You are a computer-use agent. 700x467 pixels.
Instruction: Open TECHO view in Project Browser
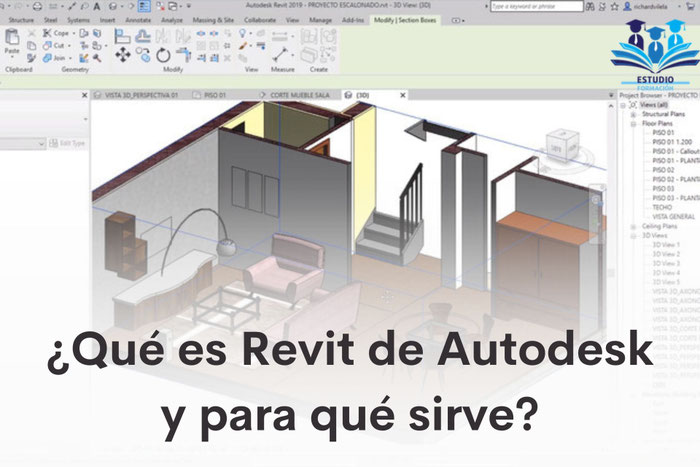point(661,208)
